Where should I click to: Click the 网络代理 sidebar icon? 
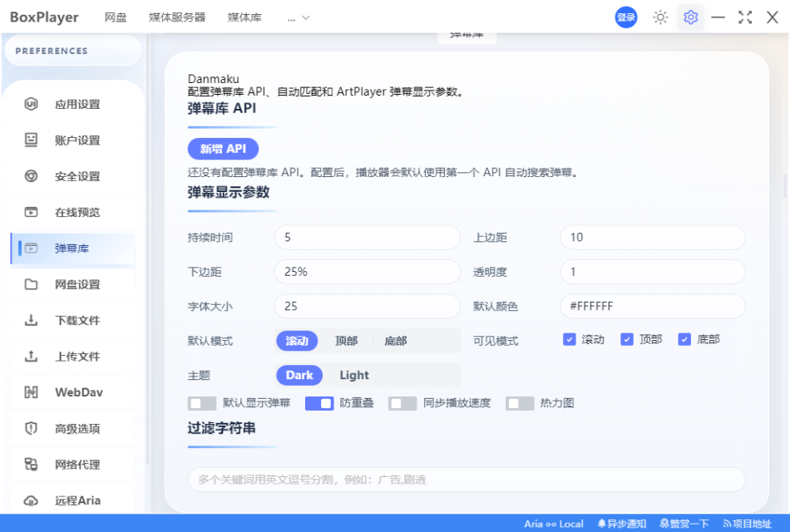(x=32, y=464)
